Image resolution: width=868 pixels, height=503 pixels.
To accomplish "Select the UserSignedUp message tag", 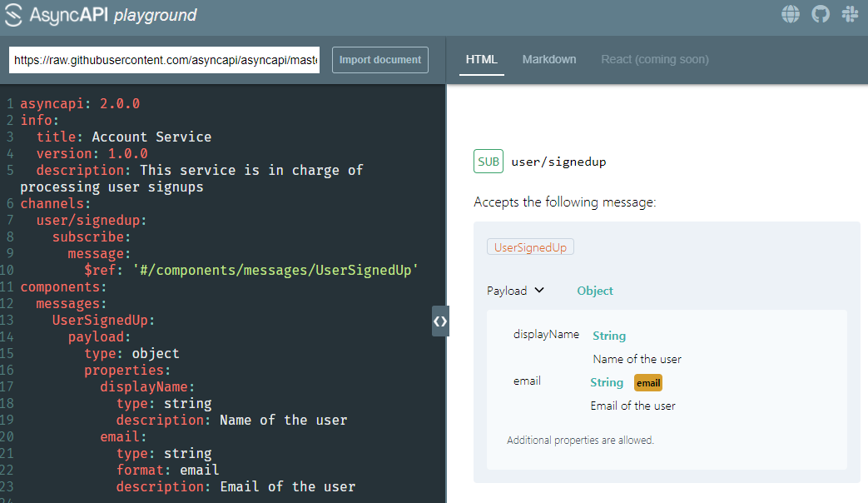I will (530, 247).
